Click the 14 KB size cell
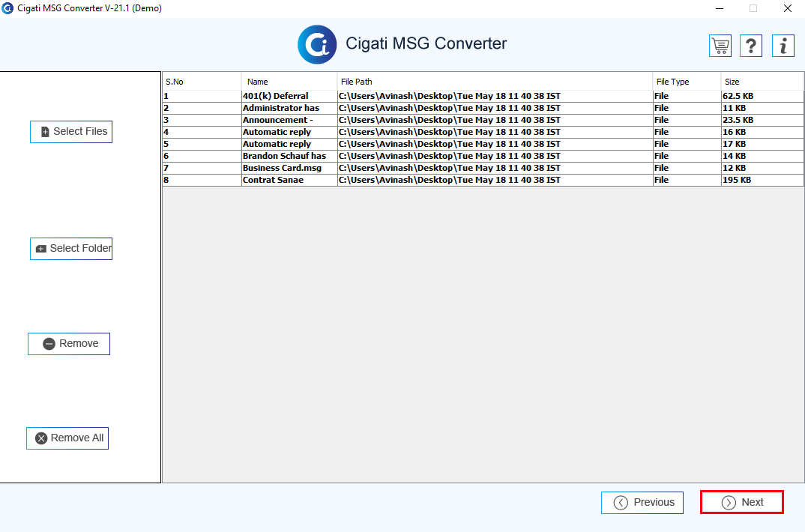The height and width of the screenshot is (532, 805). click(x=762, y=156)
